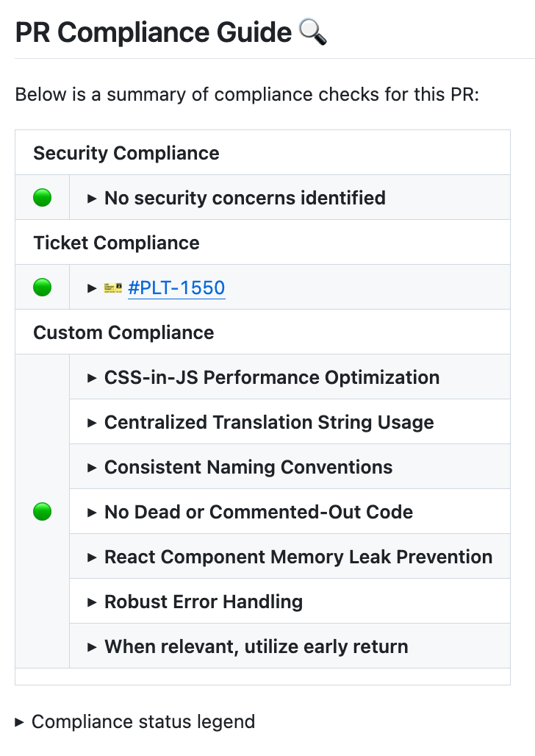
Task: Click the PR Compliance Guide heading
Action: coord(154,33)
